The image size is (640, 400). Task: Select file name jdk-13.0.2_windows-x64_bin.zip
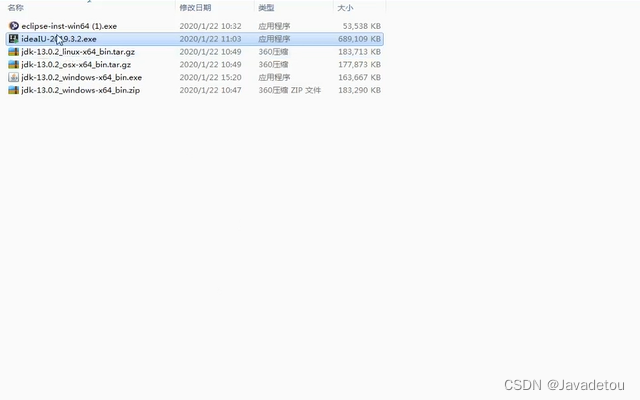(80, 90)
